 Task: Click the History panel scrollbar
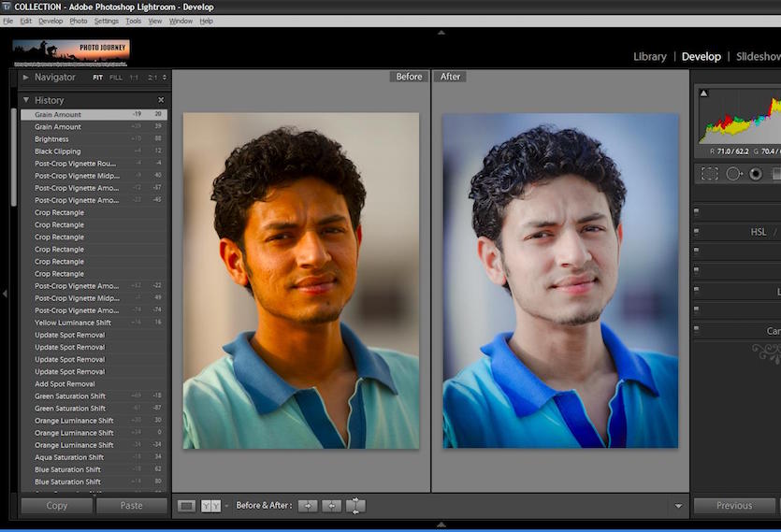pos(14,157)
